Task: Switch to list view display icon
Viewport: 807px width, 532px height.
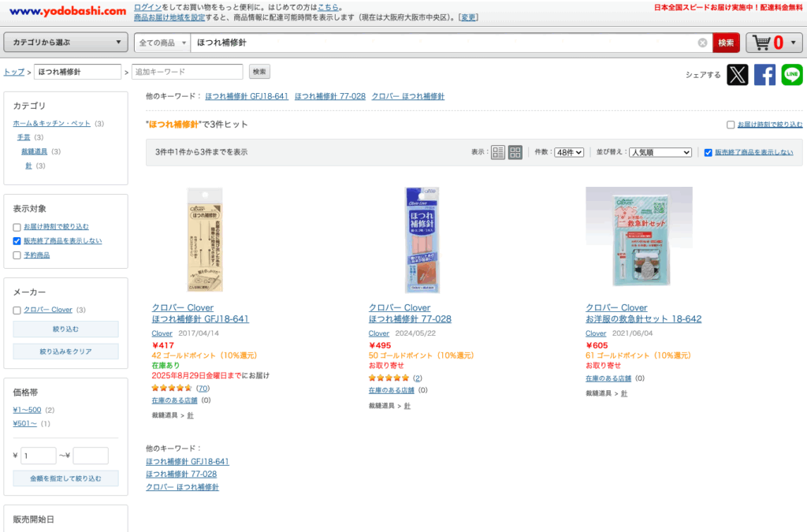Action: coord(498,152)
